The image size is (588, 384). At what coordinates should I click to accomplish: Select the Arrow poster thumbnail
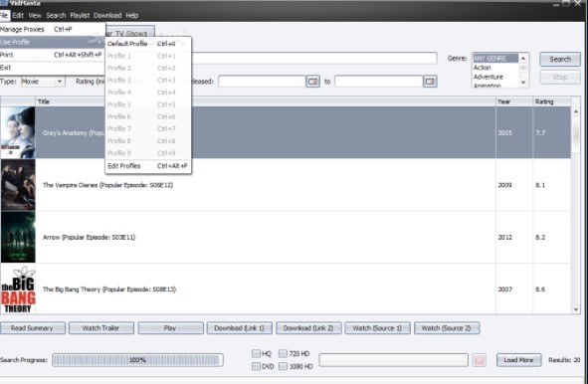coord(18,237)
